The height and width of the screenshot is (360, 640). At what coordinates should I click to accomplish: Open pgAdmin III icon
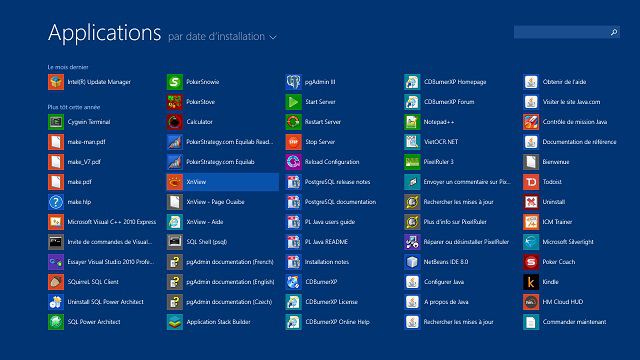pyautogui.click(x=293, y=82)
